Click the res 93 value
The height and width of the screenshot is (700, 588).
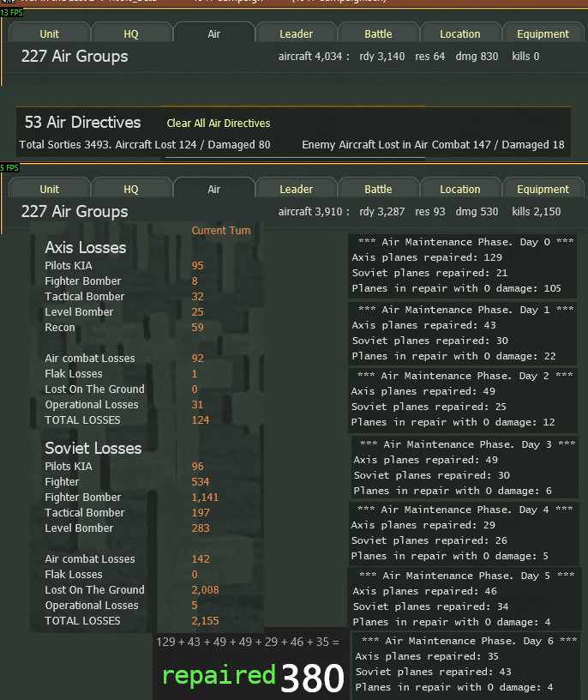pos(429,212)
